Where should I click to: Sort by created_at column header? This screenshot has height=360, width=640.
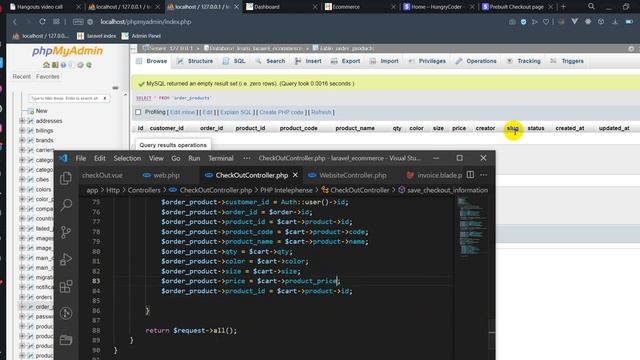pyautogui.click(x=569, y=128)
